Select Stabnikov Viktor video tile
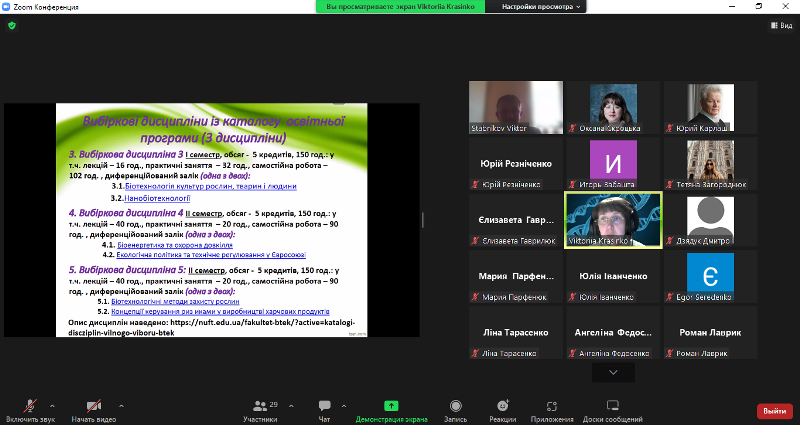Screen dimensions: 800x425 pos(516,108)
